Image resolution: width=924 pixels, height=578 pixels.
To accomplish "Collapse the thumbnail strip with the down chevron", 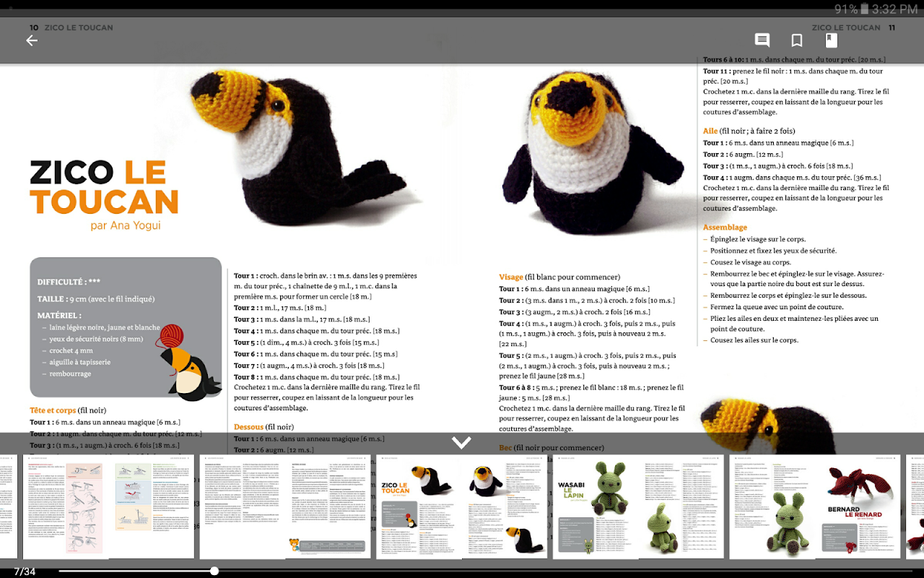I will 461,442.
